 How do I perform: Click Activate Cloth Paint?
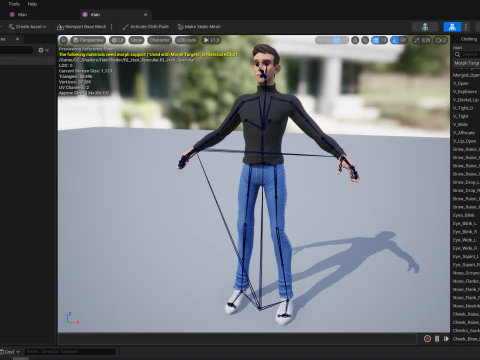[x=145, y=27]
